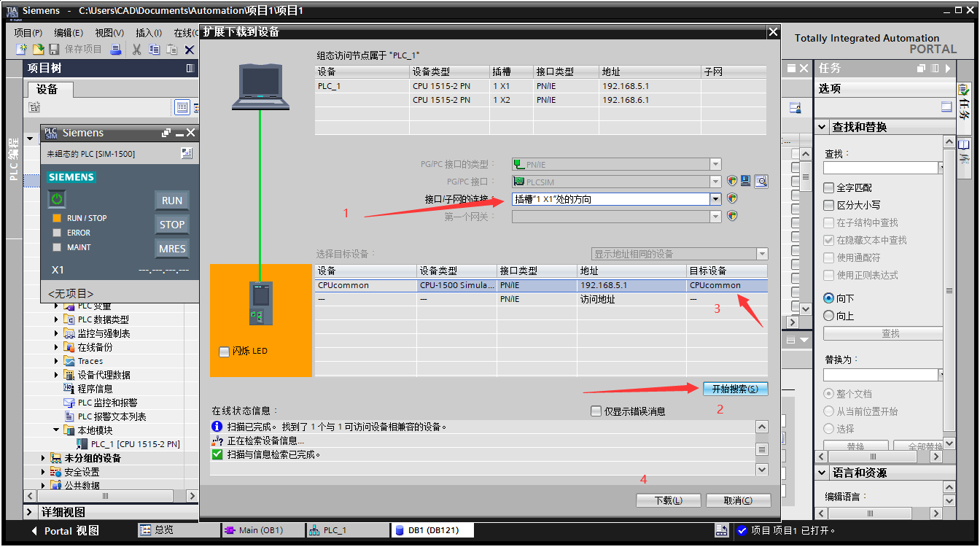Open PG/PC接口的类型 dropdown
This screenshot has width=980, height=547.
(715, 164)
